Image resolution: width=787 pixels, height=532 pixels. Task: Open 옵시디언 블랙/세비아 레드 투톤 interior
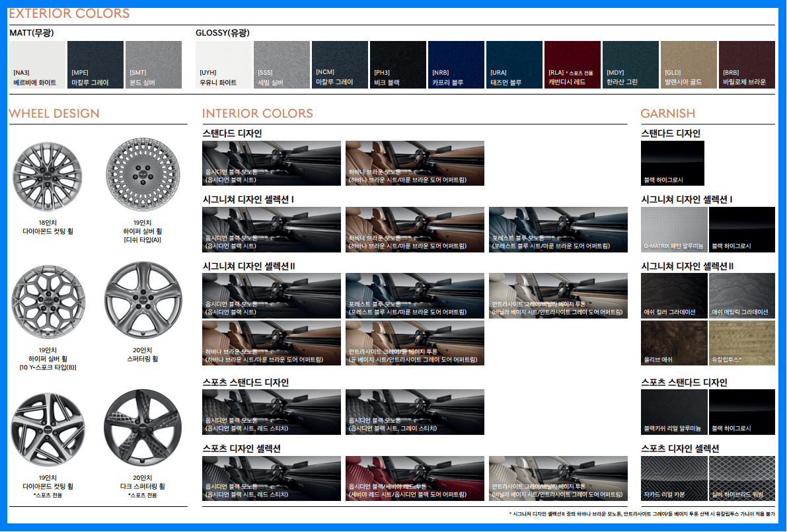pos(415,478)
